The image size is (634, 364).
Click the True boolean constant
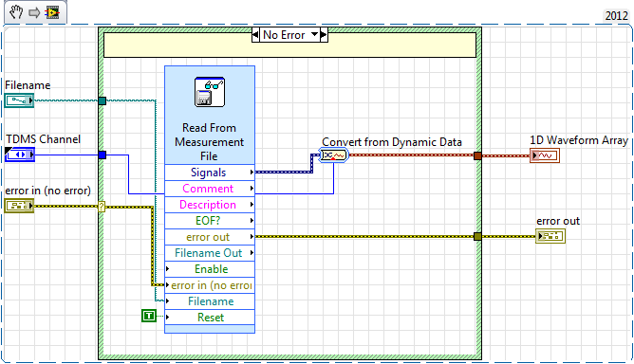(x=149, y=316)
